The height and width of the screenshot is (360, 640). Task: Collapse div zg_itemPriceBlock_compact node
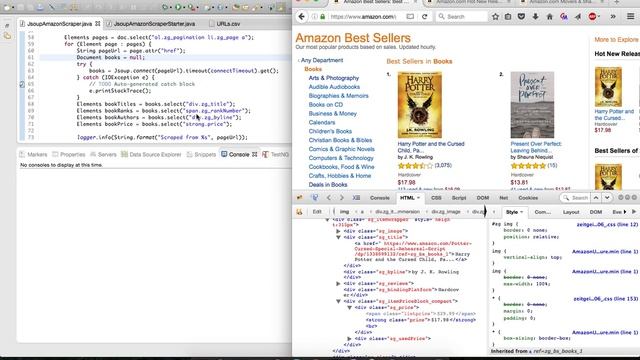[x=338, y=301]
